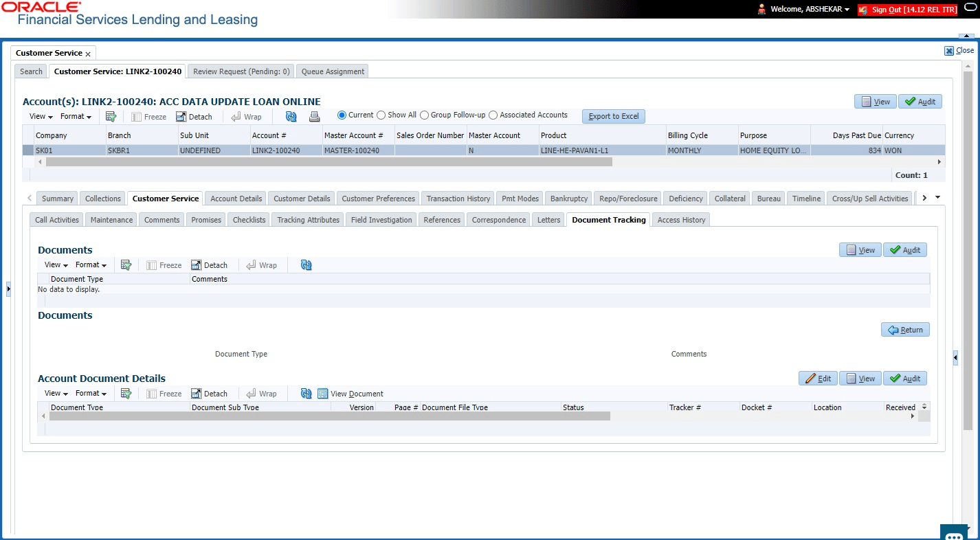Select the Group Follow-up radio button
The width and height of the screenshot is (980, 540).
424,115
